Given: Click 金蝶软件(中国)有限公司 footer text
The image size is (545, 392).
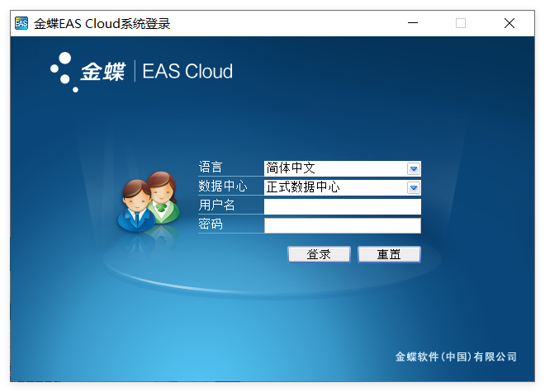Looking at the screenshot, I should [x=456, y=357].
